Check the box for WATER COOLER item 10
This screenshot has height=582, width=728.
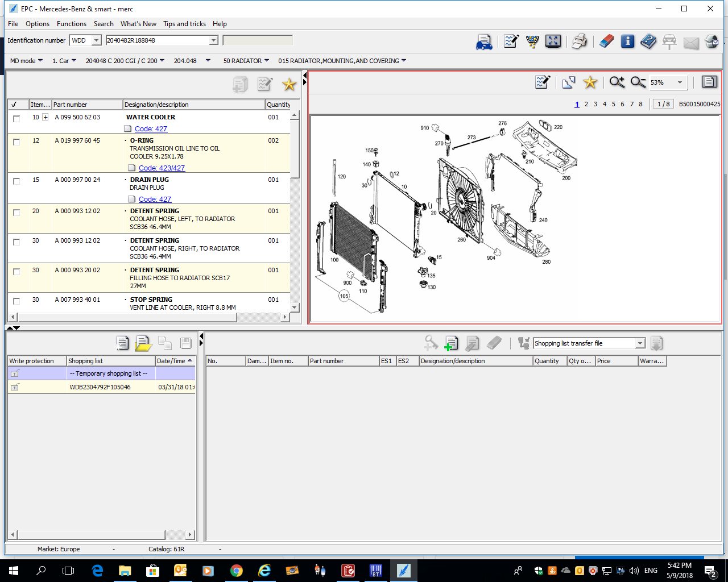(16, 118)
